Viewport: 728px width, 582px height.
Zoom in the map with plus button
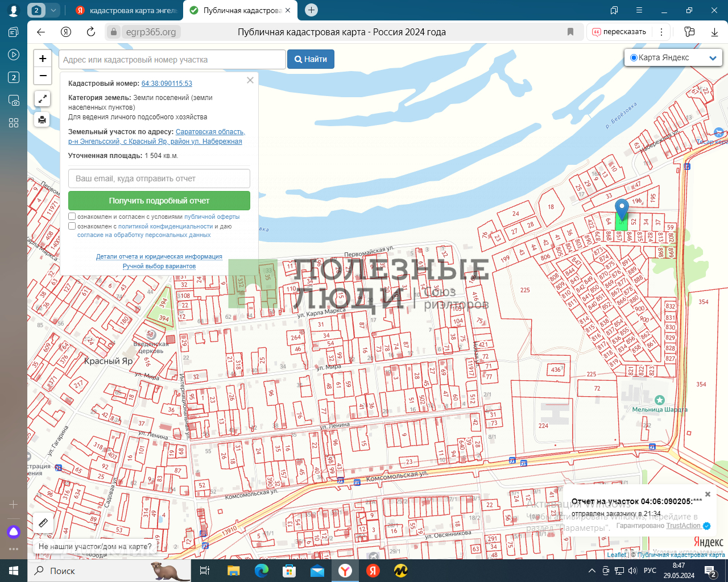43,59
